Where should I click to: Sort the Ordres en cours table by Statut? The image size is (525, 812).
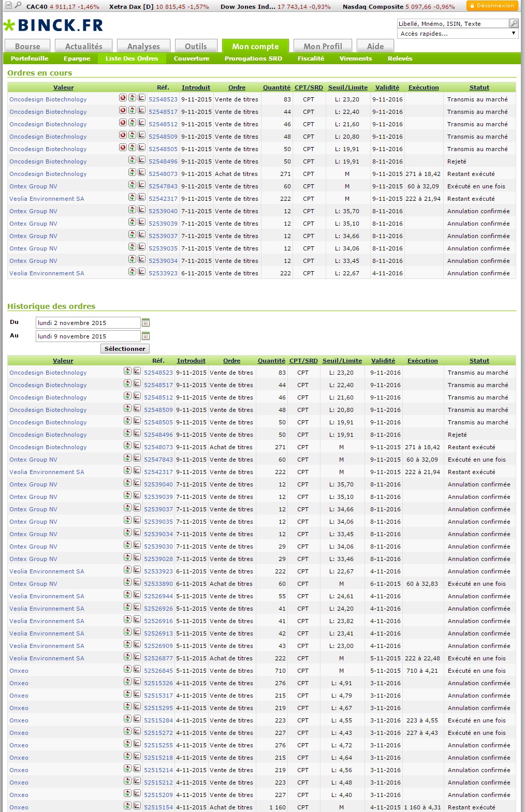(479, 87)
